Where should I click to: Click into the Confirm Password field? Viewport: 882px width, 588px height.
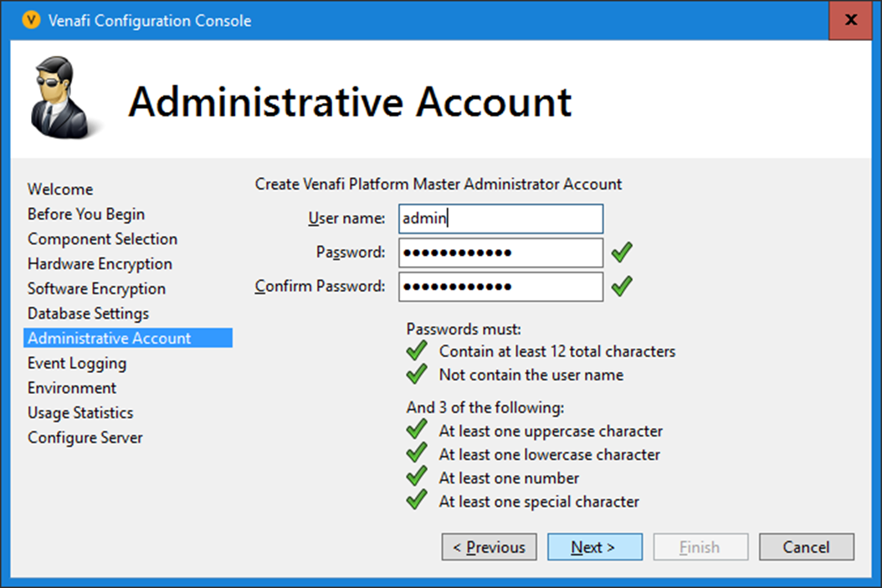point(500,286)
